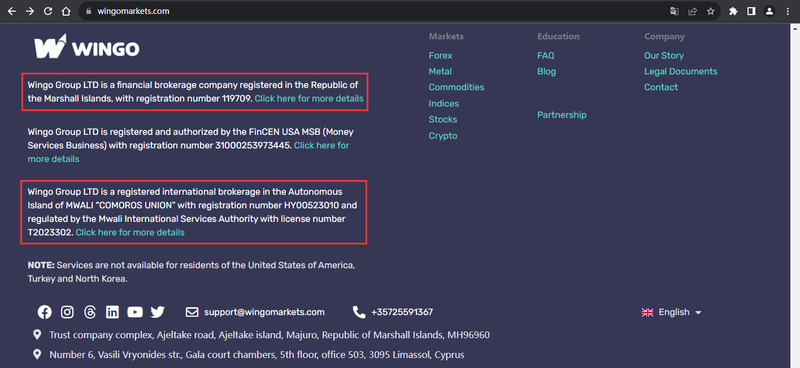
Task: Click Limassol address pin icon
Action: 37,354
